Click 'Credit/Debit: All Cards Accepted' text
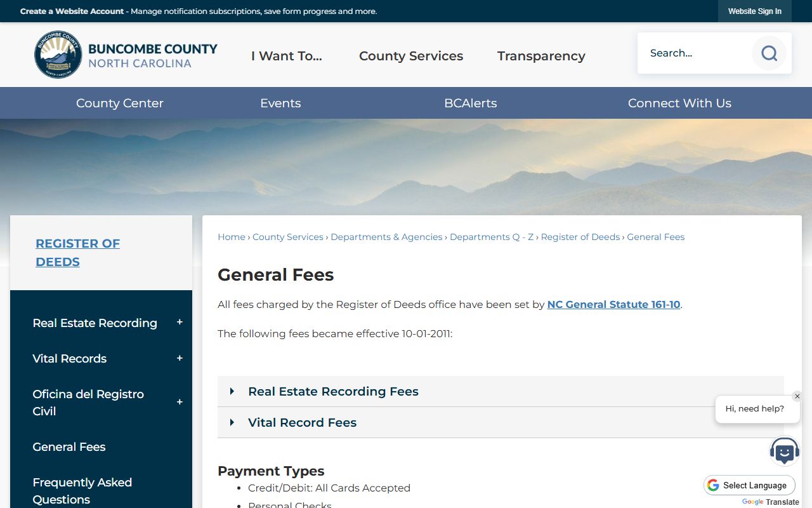This screenshot has width=812, height=508. pyautogui.click(x=329, y=488)
